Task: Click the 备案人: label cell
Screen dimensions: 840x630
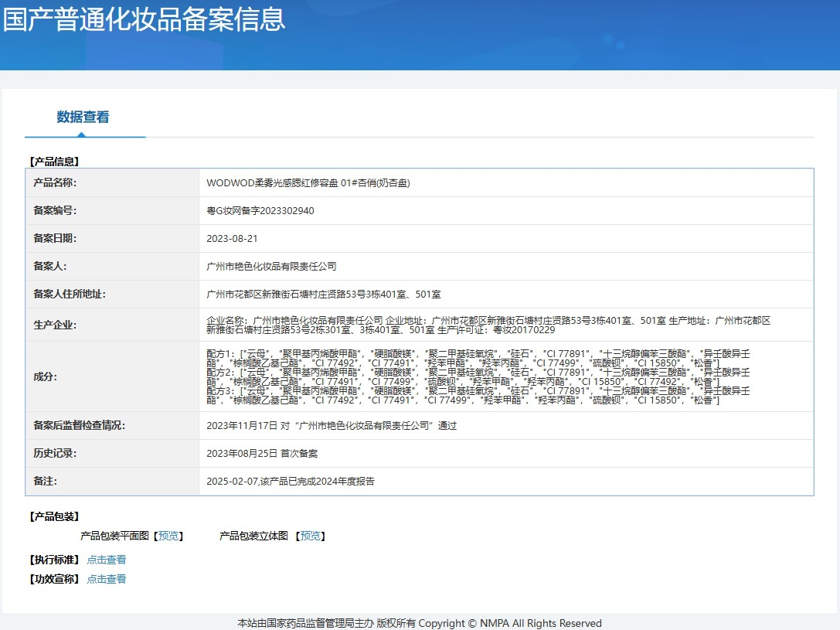Action: click(x=113, y=266)
